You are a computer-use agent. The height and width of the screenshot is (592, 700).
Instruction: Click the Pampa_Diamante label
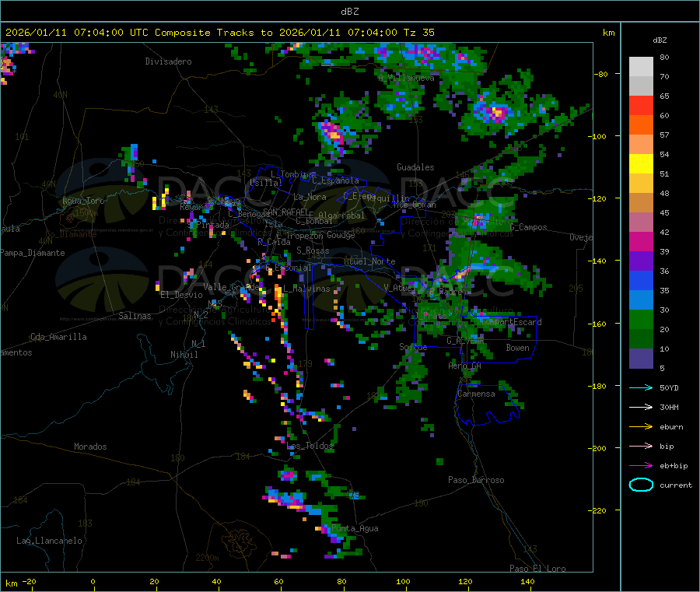coord(33,253)
